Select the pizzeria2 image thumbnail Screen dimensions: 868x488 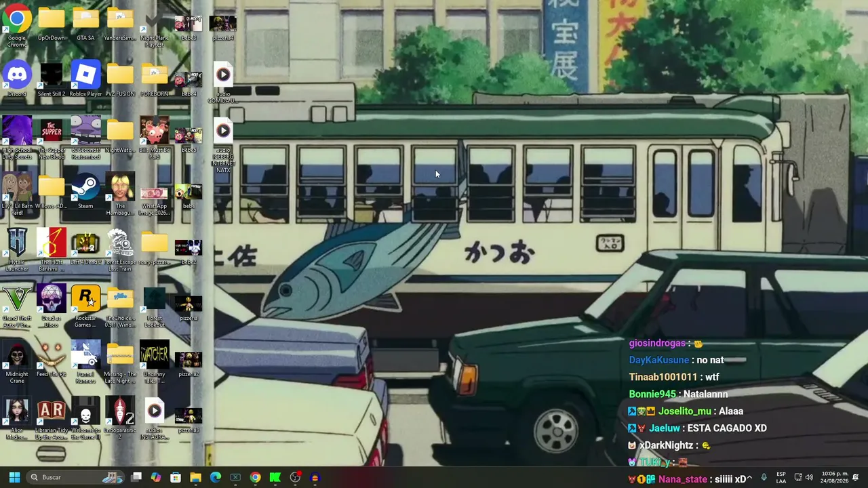[x=189, y=363]
